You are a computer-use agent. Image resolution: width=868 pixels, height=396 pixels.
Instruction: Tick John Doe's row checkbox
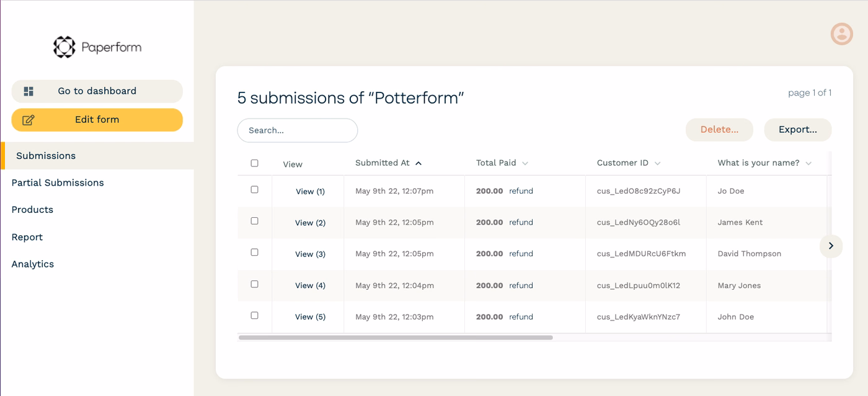point(254,315)
